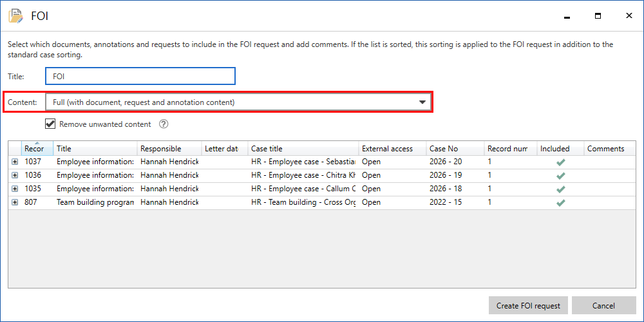The height and width of the screenshot is (322, 644).
Task: Select case title HR - Employee case - Callum
Action: pos(303,189)
